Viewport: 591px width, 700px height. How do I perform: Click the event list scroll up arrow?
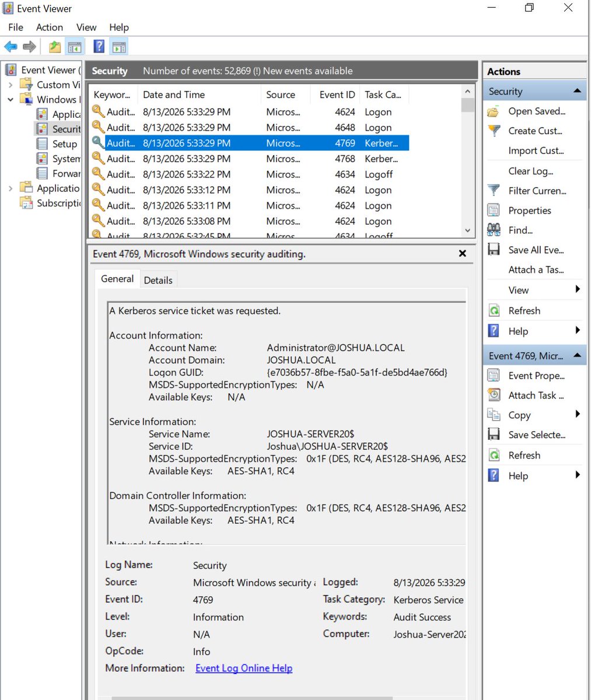[x=467, y=92]
